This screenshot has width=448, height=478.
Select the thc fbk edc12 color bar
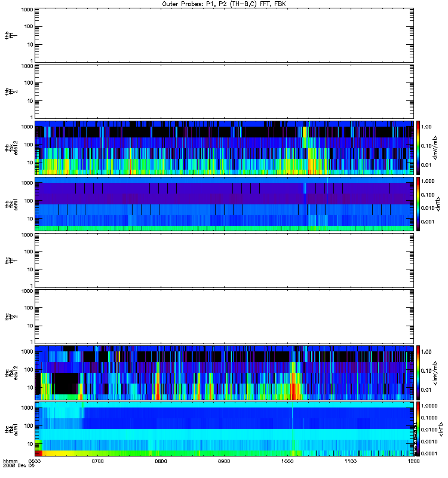418,372
